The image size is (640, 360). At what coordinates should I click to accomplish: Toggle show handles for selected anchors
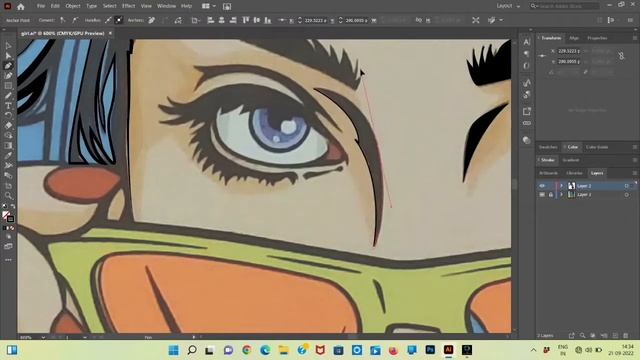pos(108,20)
